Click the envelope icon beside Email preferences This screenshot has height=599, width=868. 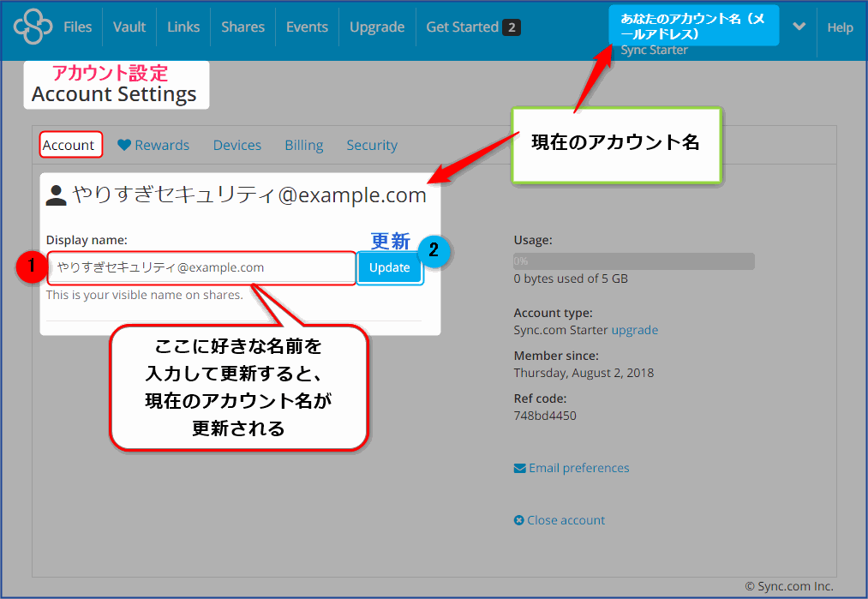pyautogui.click(x=520, y=469)
